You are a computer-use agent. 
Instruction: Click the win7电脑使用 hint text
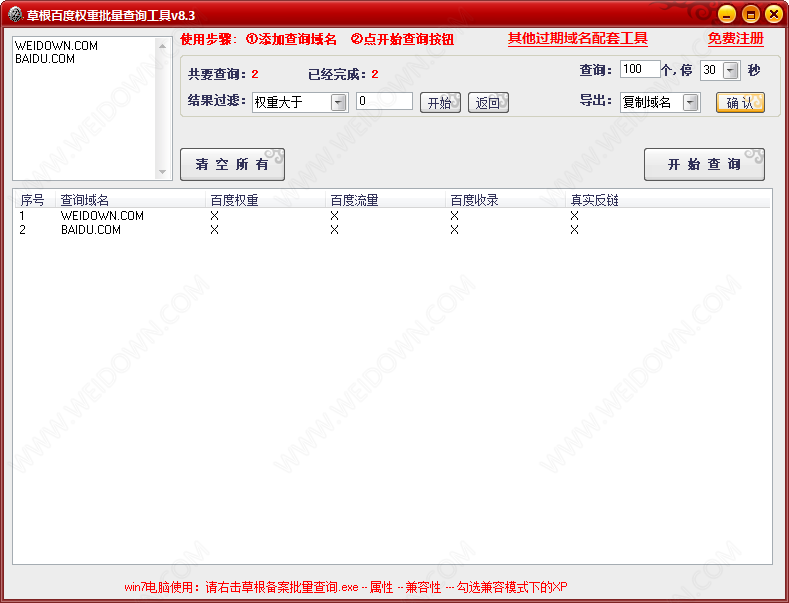tap(346, 587)
